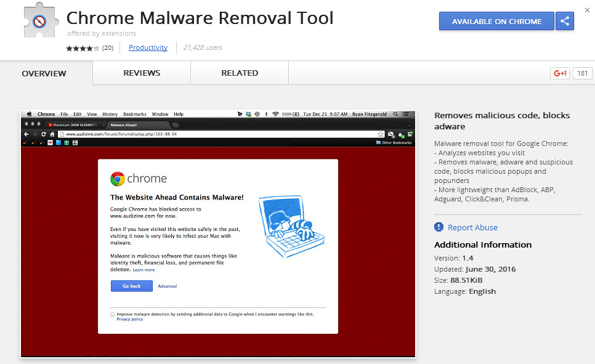
Task: Click the 'Ryan Fitzgerald' user name in preview
Action: [369, 114]
